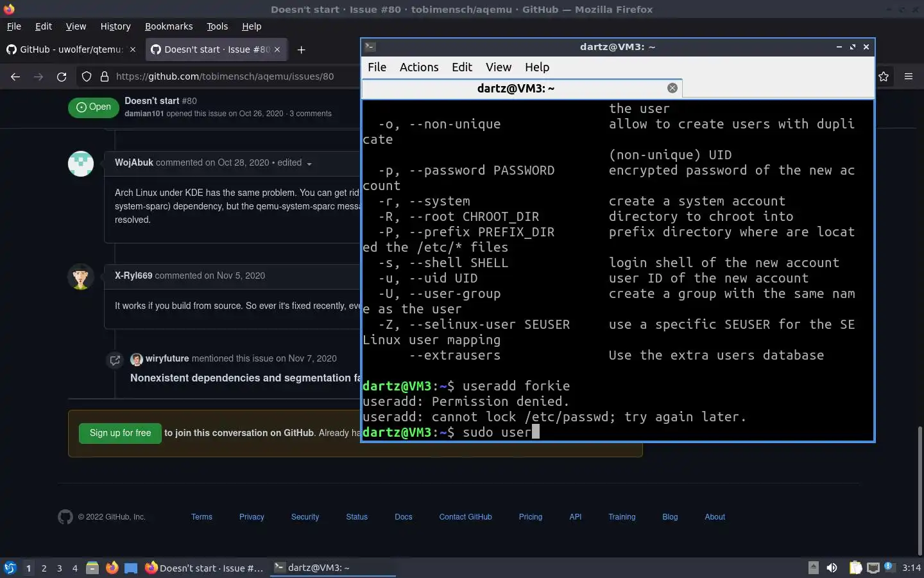Switch to workspace 4
The width and height of the screenshot is (924, 578).
click(74, 568)
